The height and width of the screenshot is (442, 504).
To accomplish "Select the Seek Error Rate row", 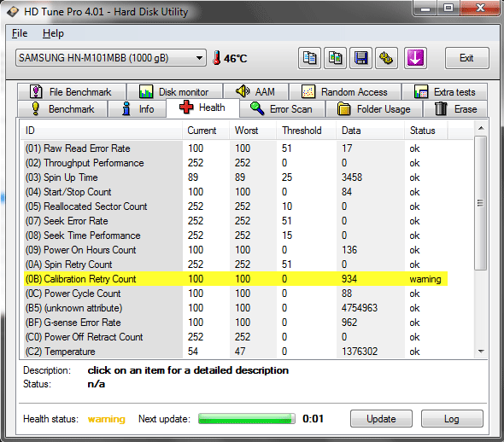I will (236, 221).
